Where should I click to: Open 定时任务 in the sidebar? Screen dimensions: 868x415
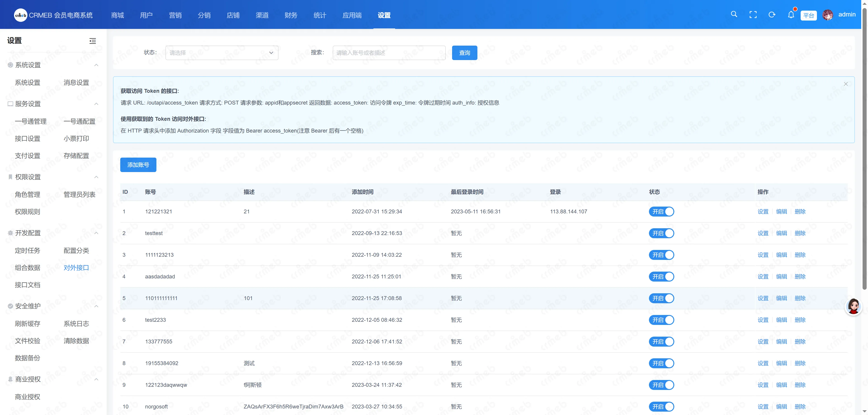(x=28, y=251)
